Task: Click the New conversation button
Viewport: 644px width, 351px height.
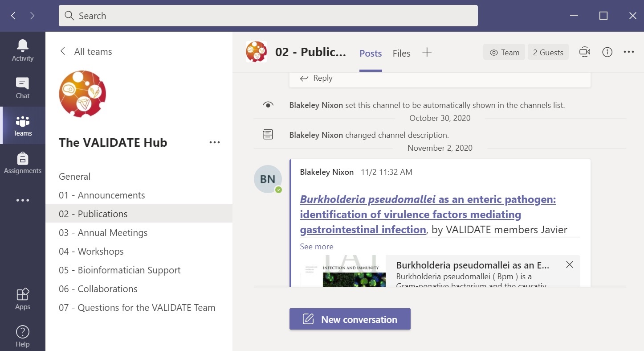Action: pos(350,319)
